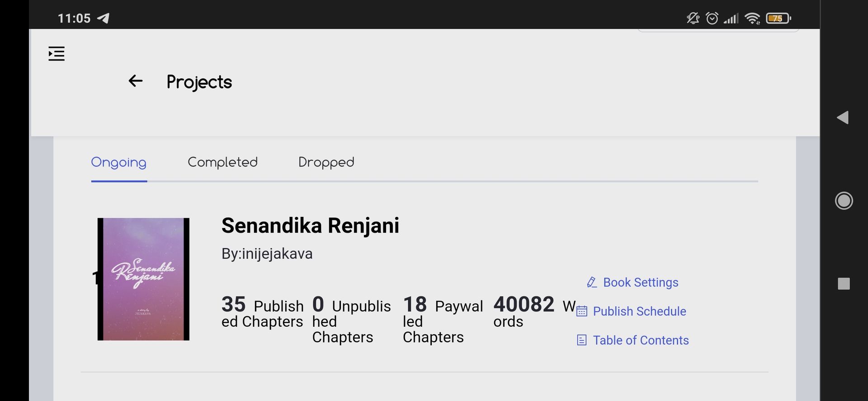Screen dimensions: 868x401
Task: Select the Senandika Renjani book title
Action: tap(310, 225)
